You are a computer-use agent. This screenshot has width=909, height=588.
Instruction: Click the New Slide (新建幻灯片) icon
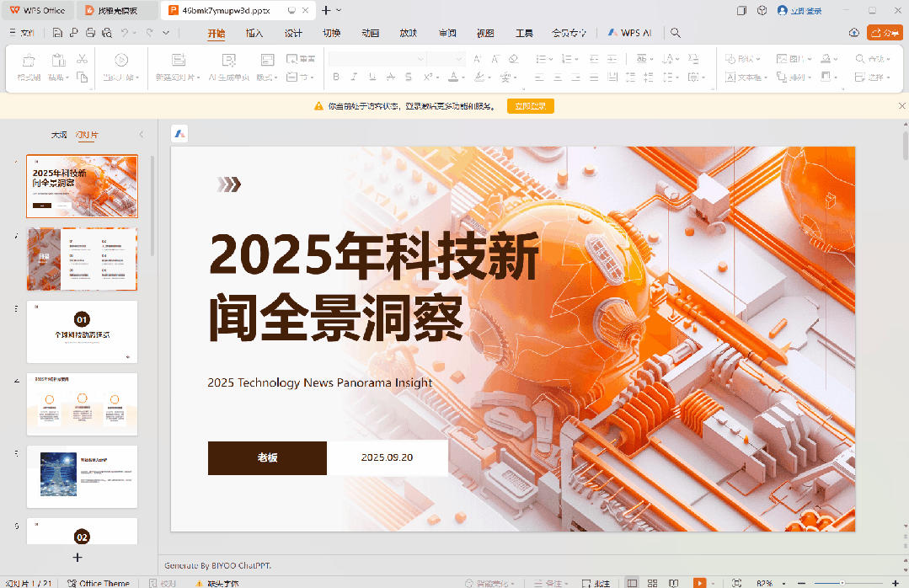pyautogui.click(x=178, y=59)
